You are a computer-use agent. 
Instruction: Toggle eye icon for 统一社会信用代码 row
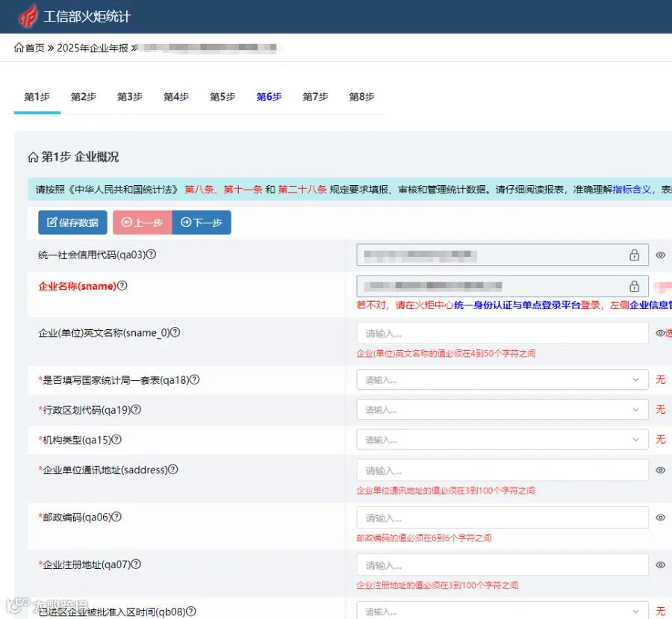[661, 255]
